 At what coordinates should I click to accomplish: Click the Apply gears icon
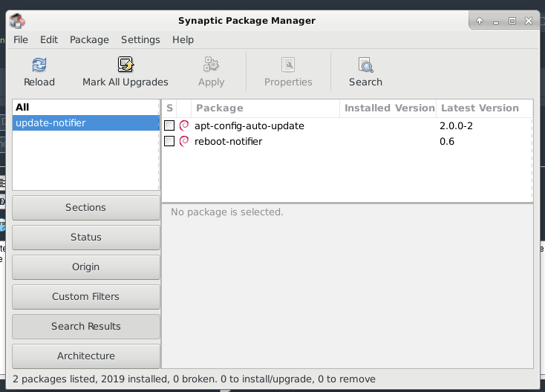coord(211,65)
